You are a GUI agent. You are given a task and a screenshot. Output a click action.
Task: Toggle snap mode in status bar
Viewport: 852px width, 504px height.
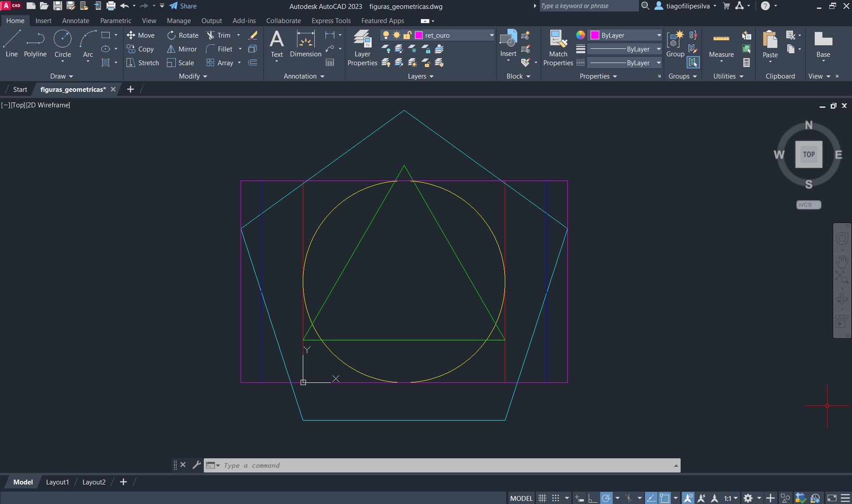(555, 498)
